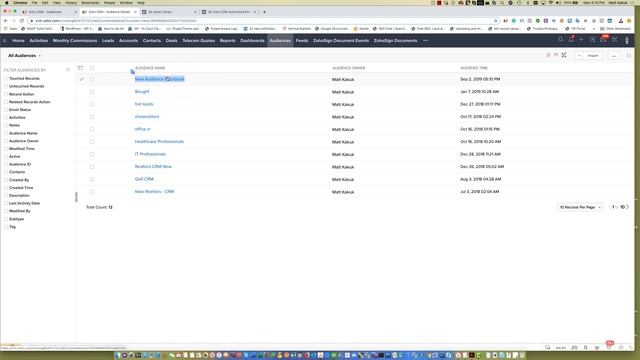Bookmark this page with the star icon

[x=496, y=20]
